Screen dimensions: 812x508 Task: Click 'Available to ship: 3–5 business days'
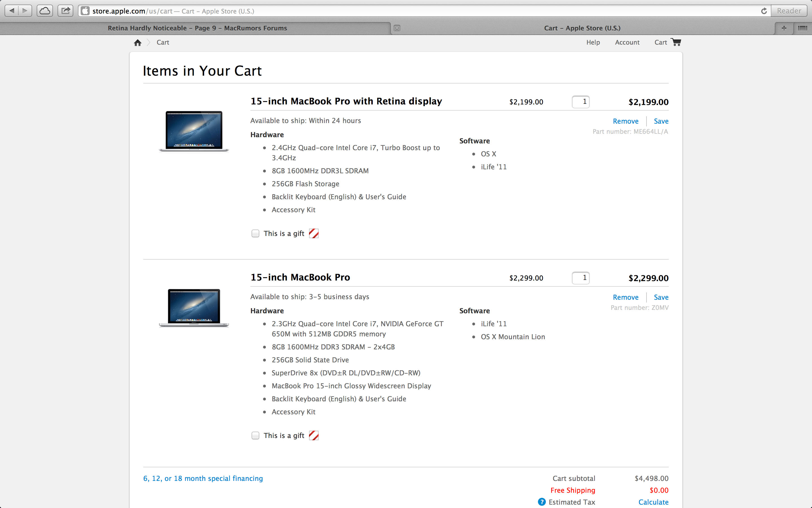(310, 297)
